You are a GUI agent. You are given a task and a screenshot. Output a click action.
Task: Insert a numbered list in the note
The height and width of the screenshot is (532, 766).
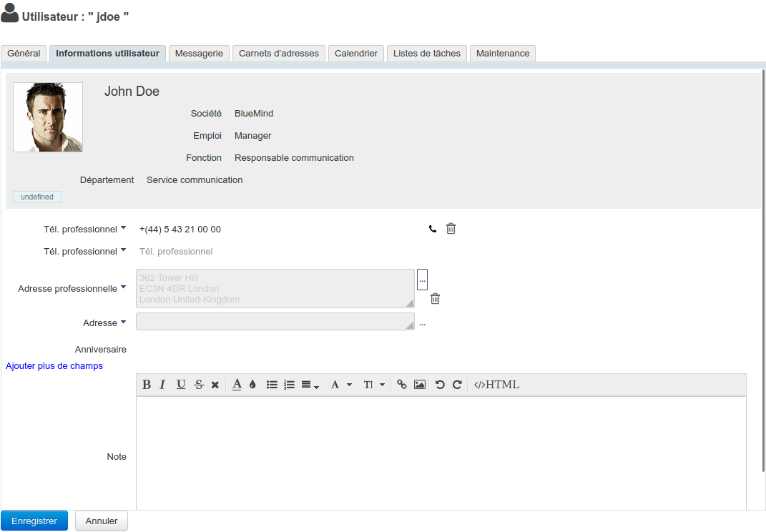(x=289, y=385)
